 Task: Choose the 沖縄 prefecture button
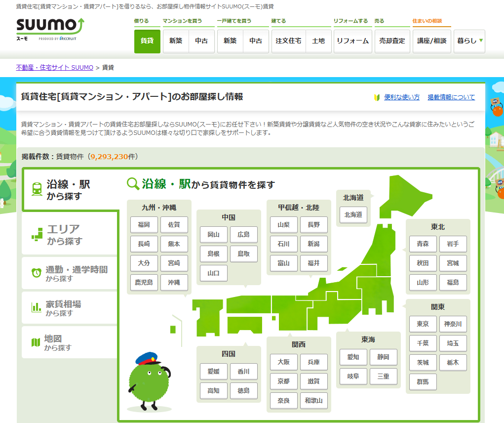(x=174, y=283)
